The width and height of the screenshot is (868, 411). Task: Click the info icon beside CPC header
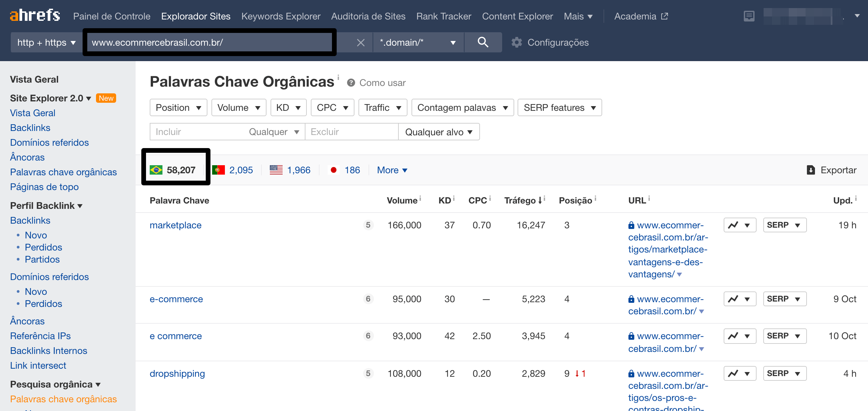tap(490, 198)
